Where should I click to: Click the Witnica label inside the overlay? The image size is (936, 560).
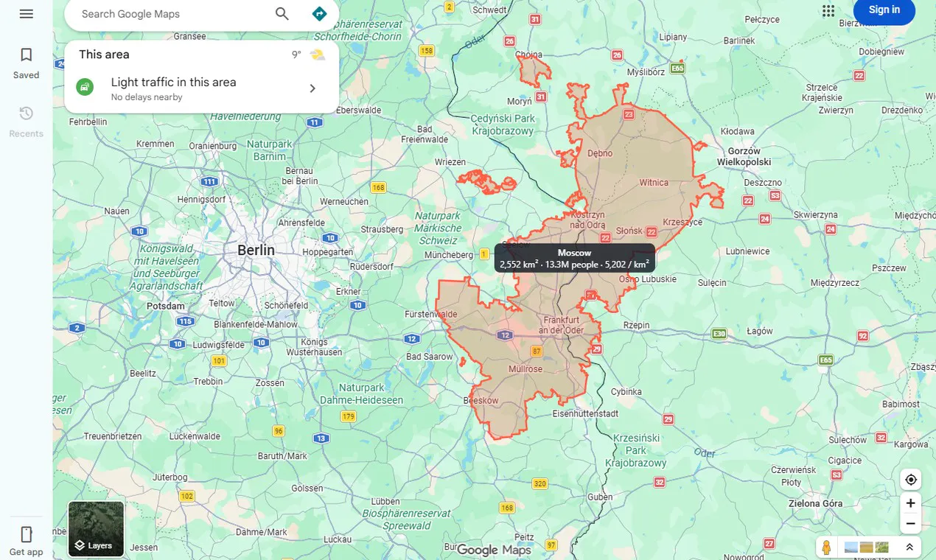[x=654, y=183]
